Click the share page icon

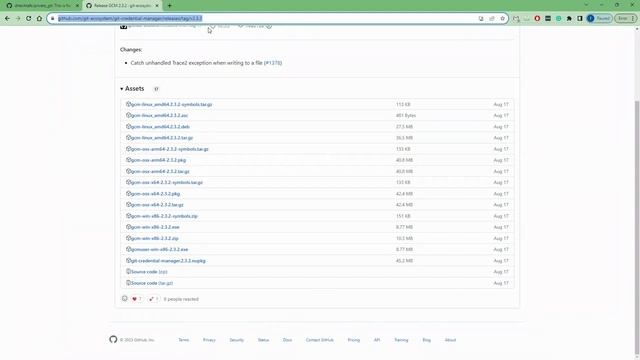pyautogui.click(x=492, y=18)
